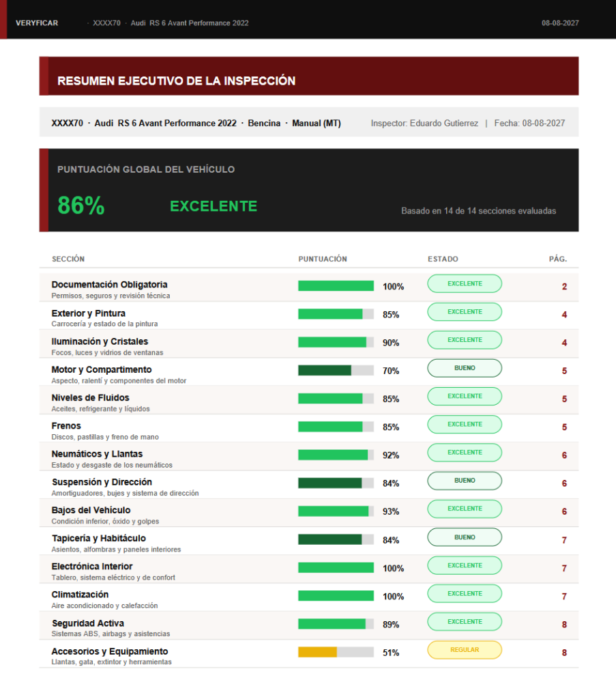616x699 pixels.
Task: Click the Bajos del Vehículo 93% bar
Action: pos(336,511)
